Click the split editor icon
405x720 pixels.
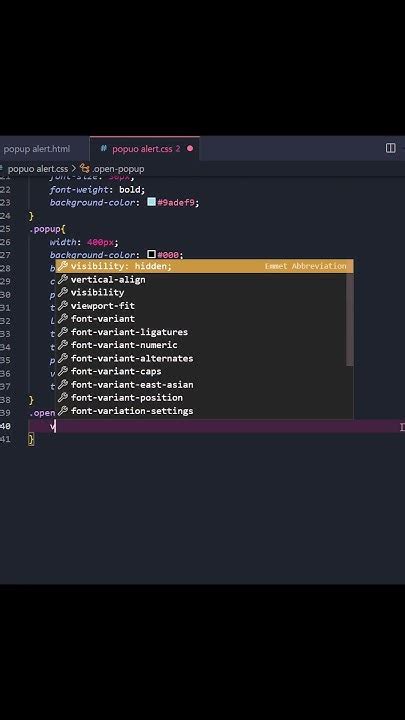[390, 148]
